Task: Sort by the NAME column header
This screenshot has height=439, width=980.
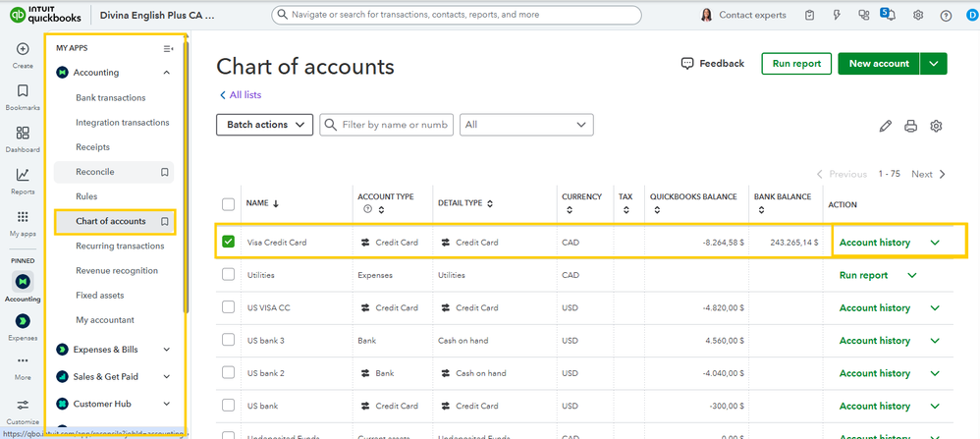Action: 262,204
